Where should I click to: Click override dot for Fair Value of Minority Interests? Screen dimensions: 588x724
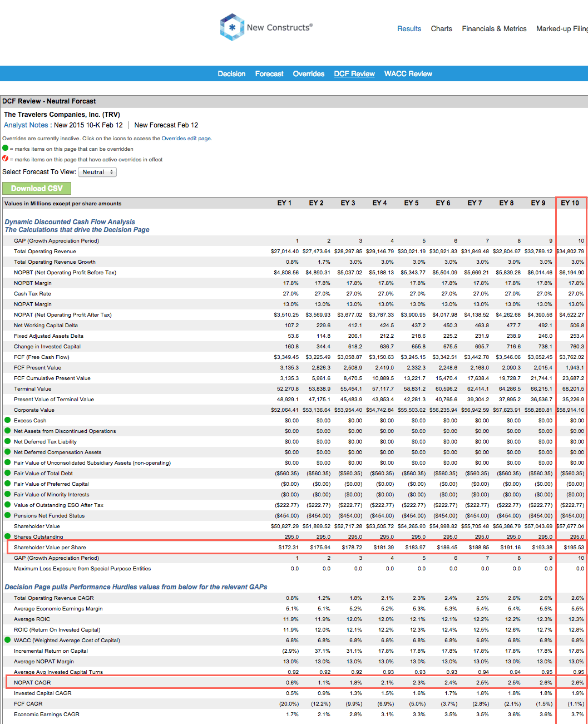[8, 494]
